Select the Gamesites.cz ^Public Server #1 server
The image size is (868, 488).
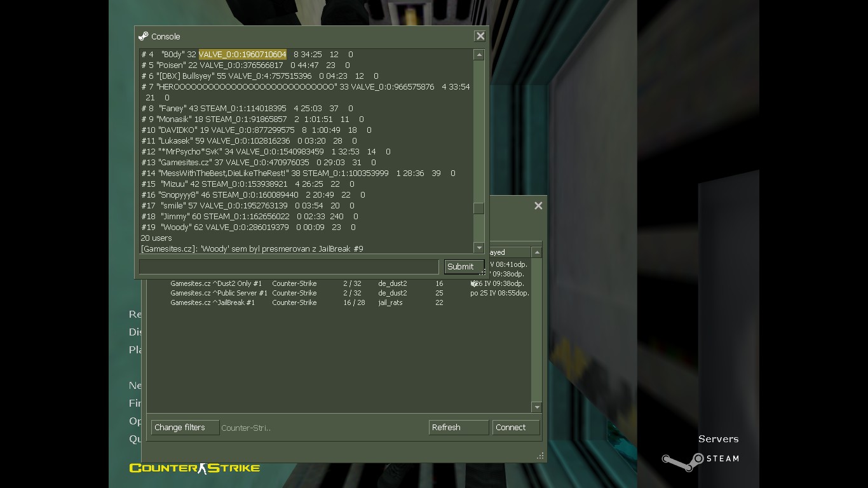(x=219, y=293)
